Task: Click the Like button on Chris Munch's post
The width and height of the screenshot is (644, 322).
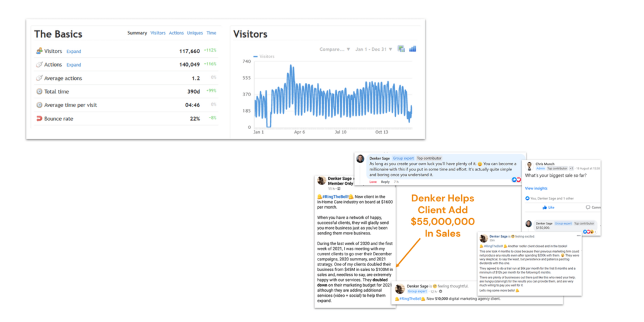Action: [x=548, y=208]
